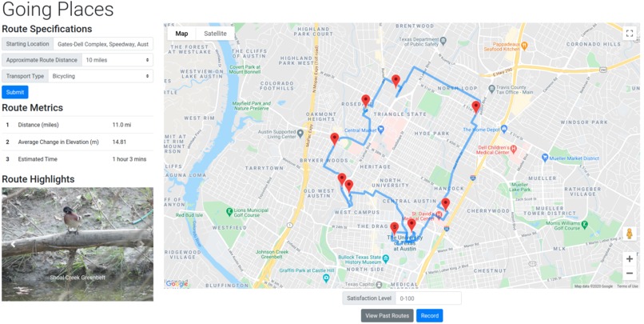Open Street View pegman
The width and height of the screenshot is (644, 324).
coord(629,234)
